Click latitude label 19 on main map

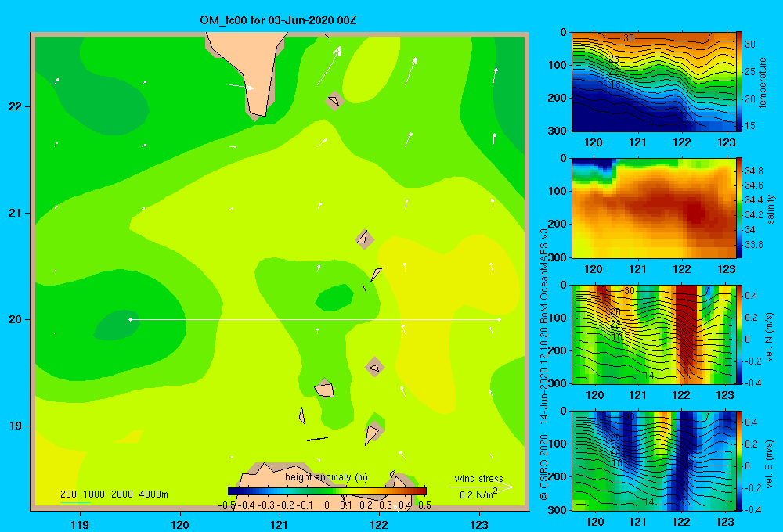pyautogui.click(x=15, y=426)
